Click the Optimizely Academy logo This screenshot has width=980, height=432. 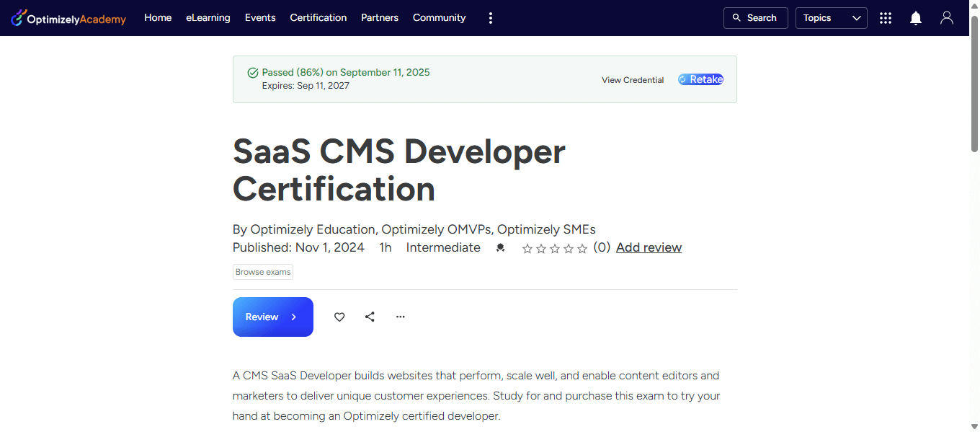pos(68,18)
